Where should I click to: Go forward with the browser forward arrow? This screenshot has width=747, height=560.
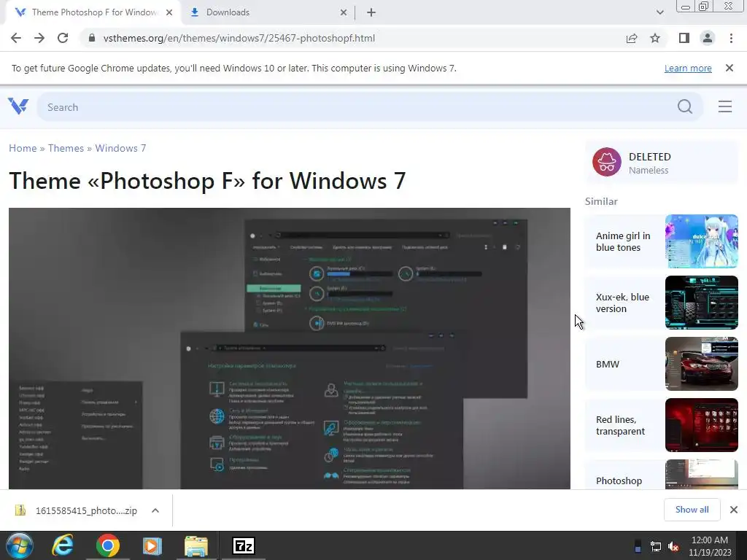click(39, 38)
